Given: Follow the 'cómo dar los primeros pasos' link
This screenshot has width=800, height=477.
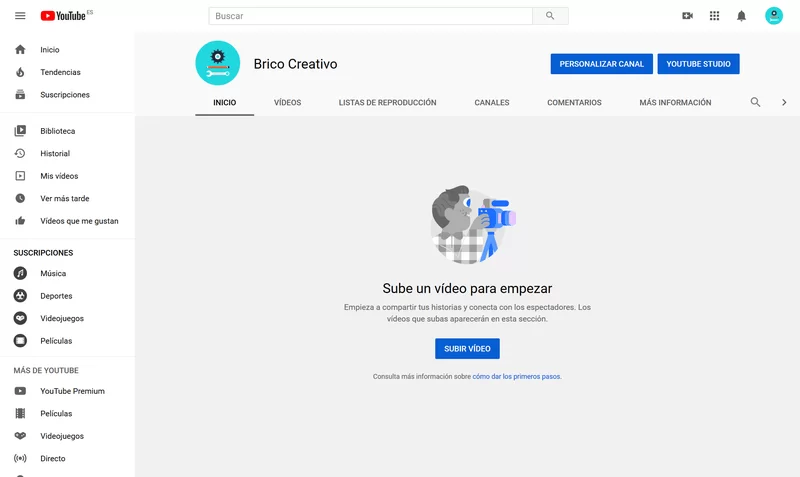Looking at the screenshot, I should pyautogui.click(x=516, y=376).
